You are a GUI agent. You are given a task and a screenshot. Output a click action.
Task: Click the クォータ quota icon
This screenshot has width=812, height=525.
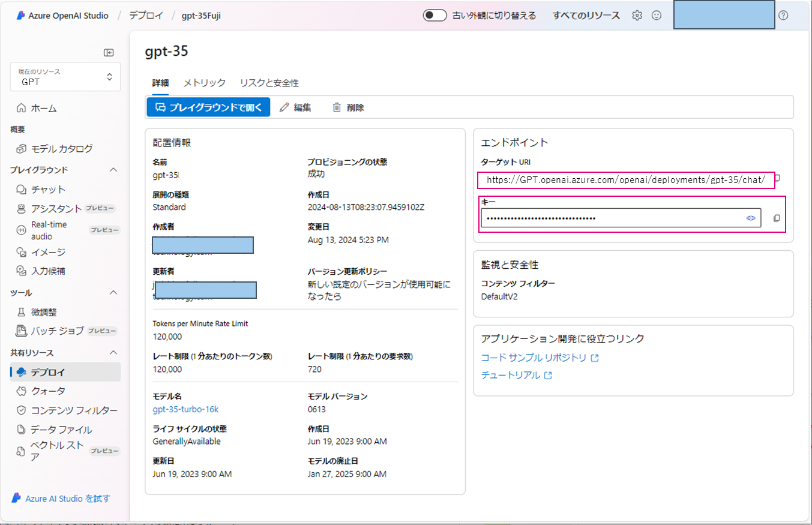(22, 391)
